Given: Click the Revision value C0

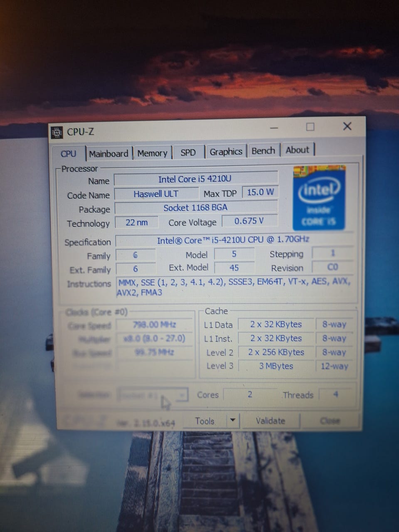Looking at the screenshot, I should tap(332, 267).
